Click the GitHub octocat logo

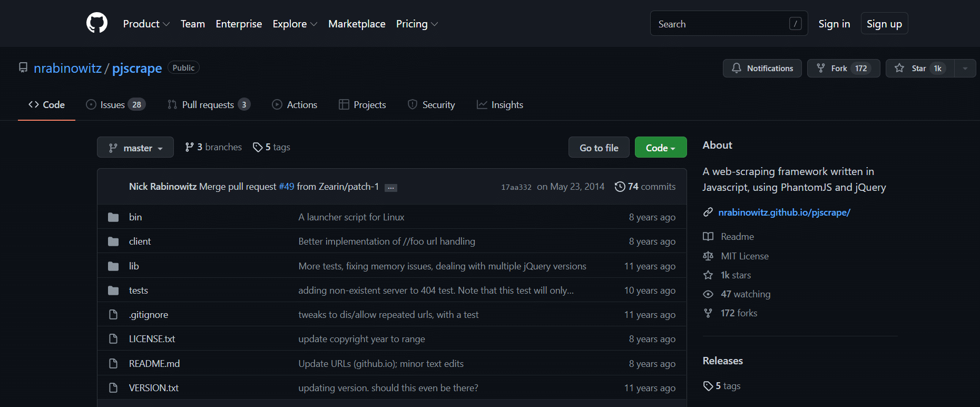[97, 23]
